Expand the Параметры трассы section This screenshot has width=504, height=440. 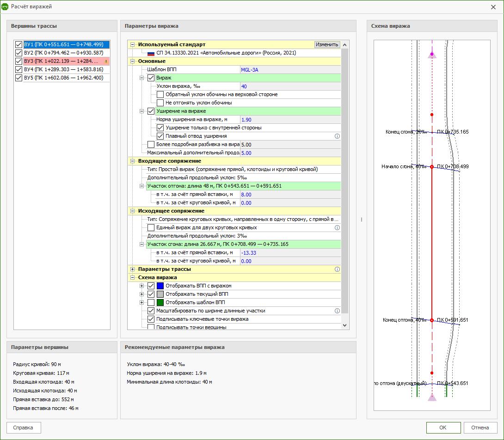click(133, 269)
